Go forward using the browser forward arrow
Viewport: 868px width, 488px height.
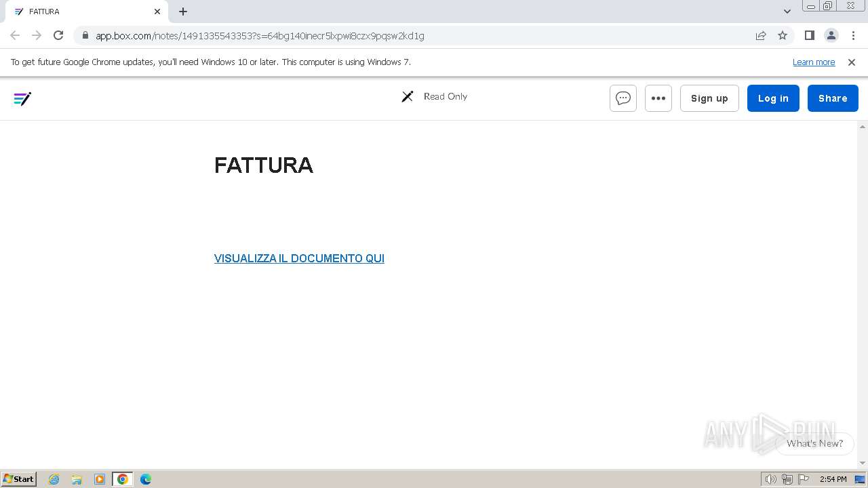(37, 36)
